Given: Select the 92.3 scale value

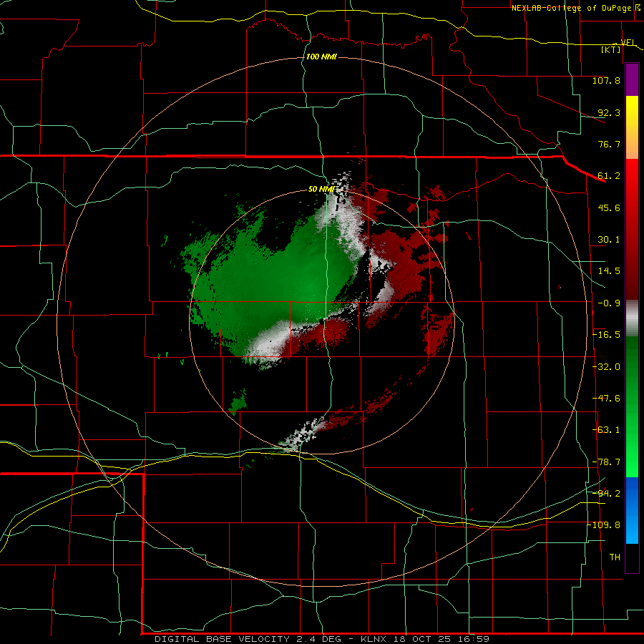Looking at the screenshot, I should (609, 112).
